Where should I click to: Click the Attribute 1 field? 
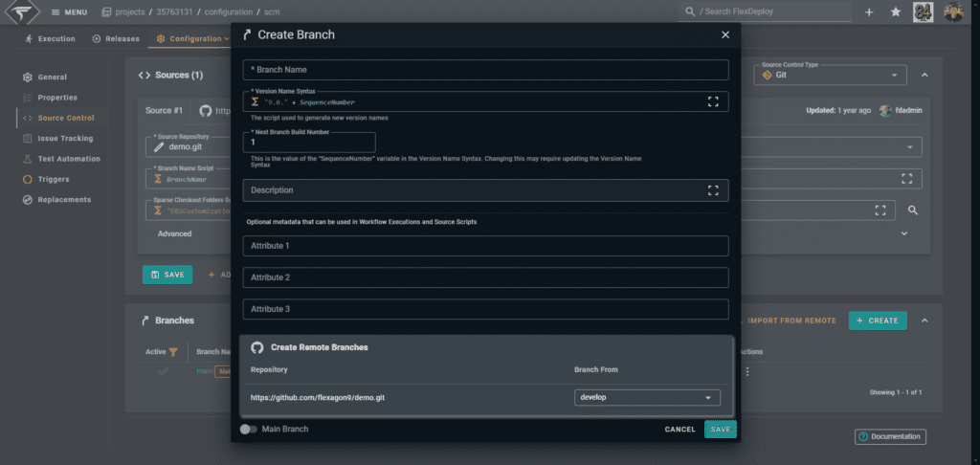tap(485, 246)
